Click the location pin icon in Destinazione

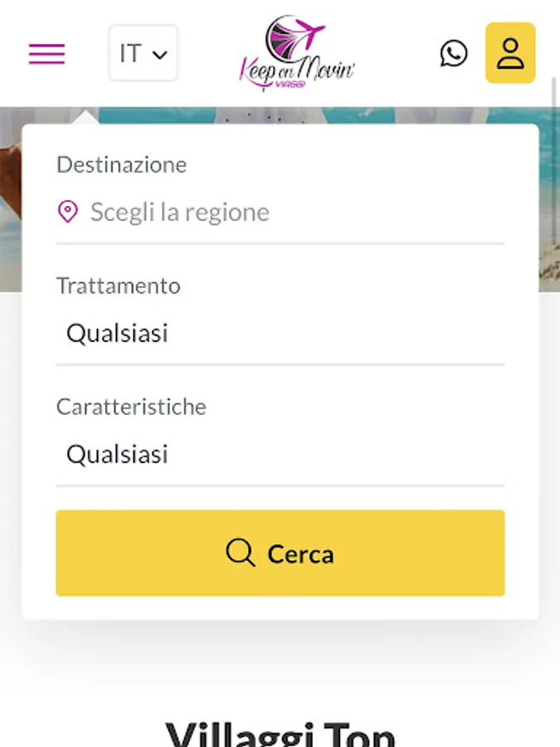tap(68, 212)
